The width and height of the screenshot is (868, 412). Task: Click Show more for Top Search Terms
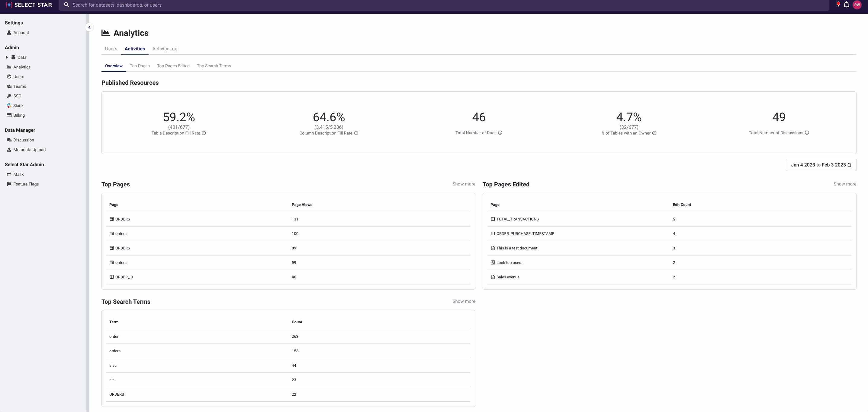click(464, 301)
